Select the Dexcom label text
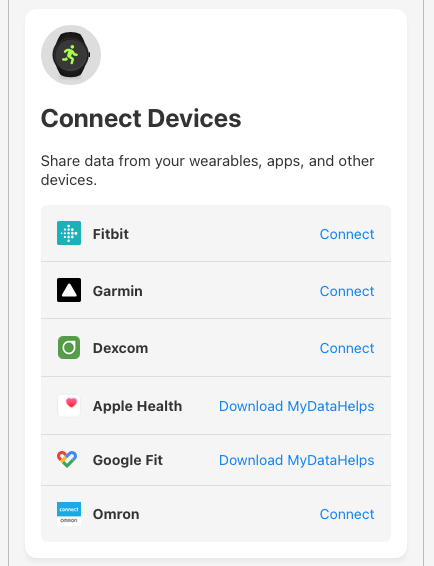Image resolution: width=434 pixels, height=566 pixels. (121, 348)
